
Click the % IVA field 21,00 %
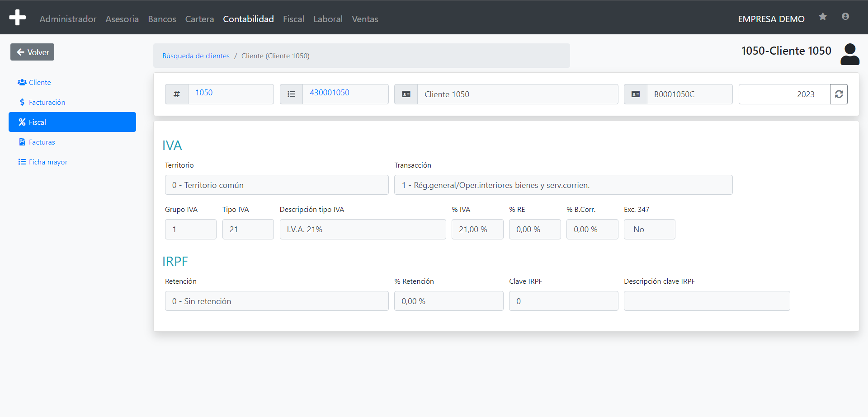[x=477, y=229]
